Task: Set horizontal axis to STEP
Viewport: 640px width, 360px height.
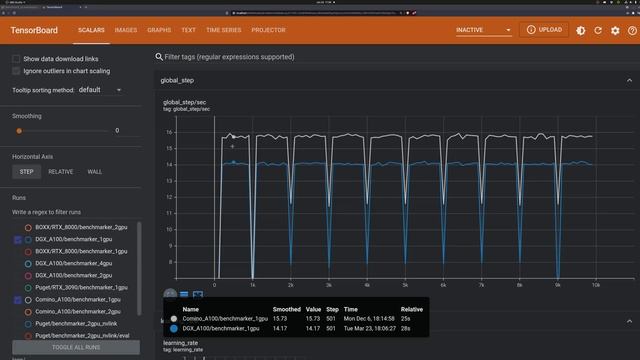Action: pyautogui.click(x=27, y=172)
